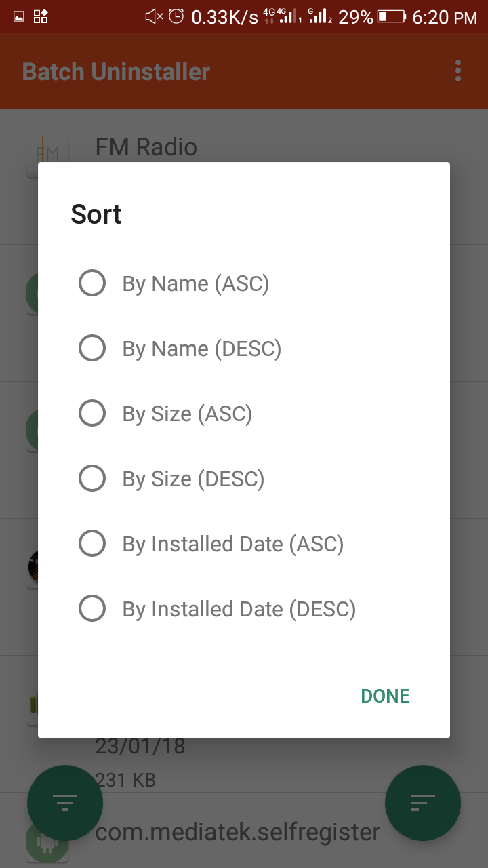Screen dimensions: 488x868
Task: Tap the picture notification icon
Action: coord(19,16)
